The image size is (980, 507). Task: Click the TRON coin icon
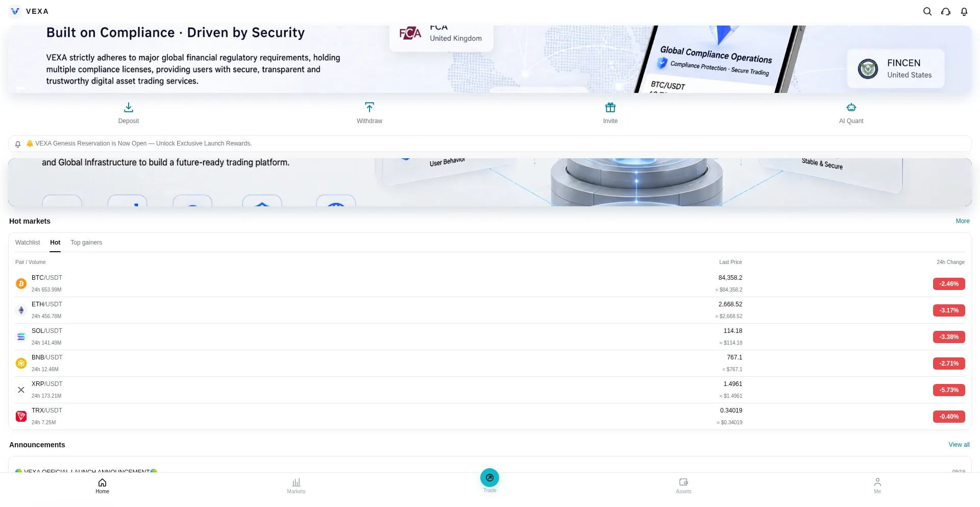(x=21, y=416)
